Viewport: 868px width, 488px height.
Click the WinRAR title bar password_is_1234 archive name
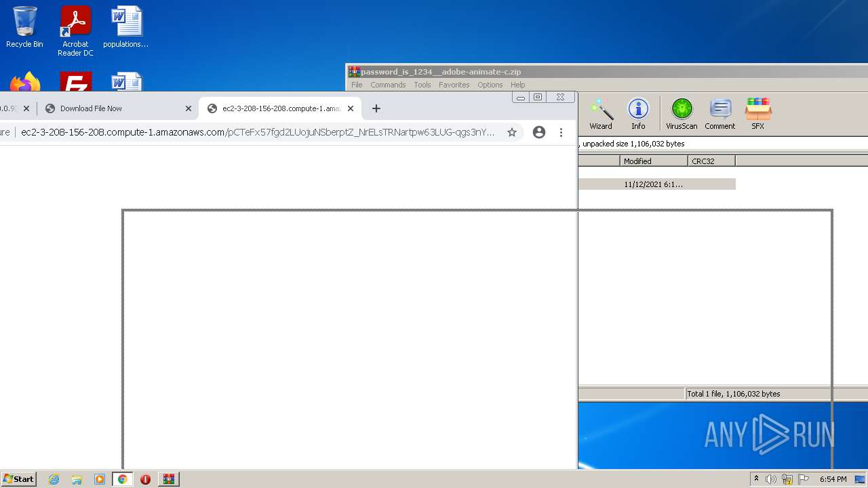[x=441, y=72]
